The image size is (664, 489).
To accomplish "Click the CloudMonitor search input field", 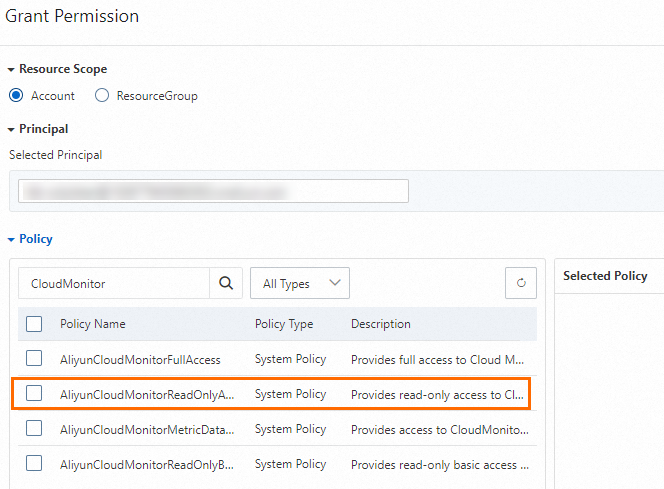I will point(114,283).
